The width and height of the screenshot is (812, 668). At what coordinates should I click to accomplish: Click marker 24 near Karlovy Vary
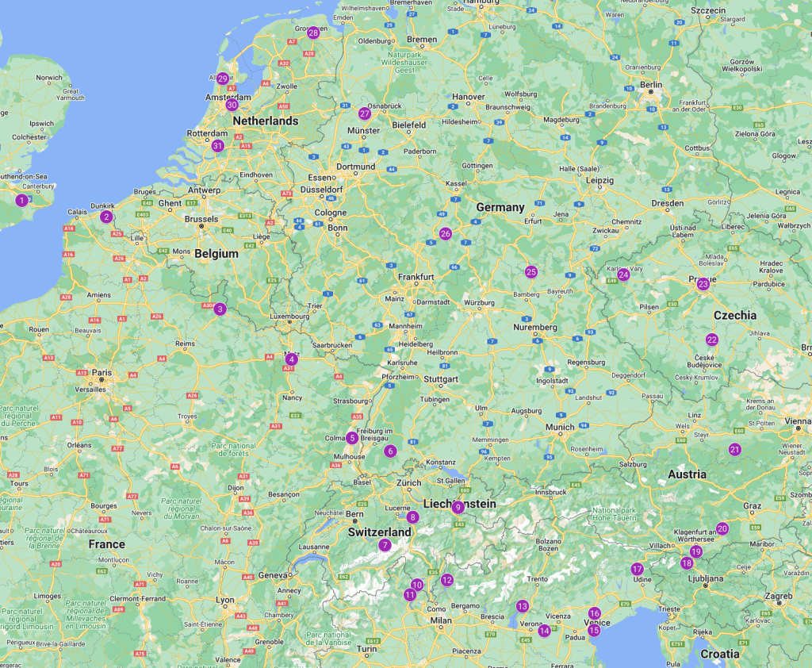[x=623, y=274]
